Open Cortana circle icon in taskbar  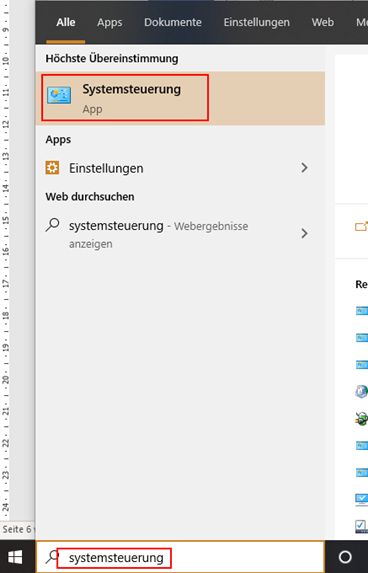[x=345, y=557]
